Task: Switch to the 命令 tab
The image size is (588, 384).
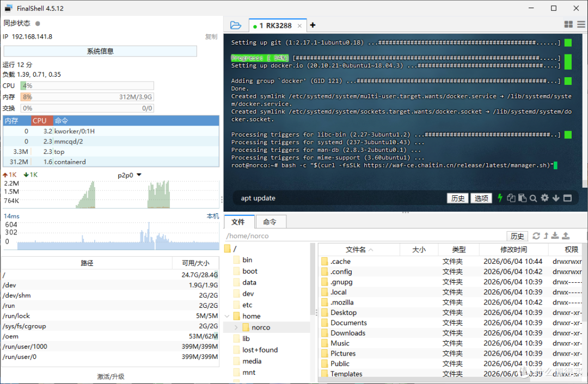Action: [x=269, y=222]
